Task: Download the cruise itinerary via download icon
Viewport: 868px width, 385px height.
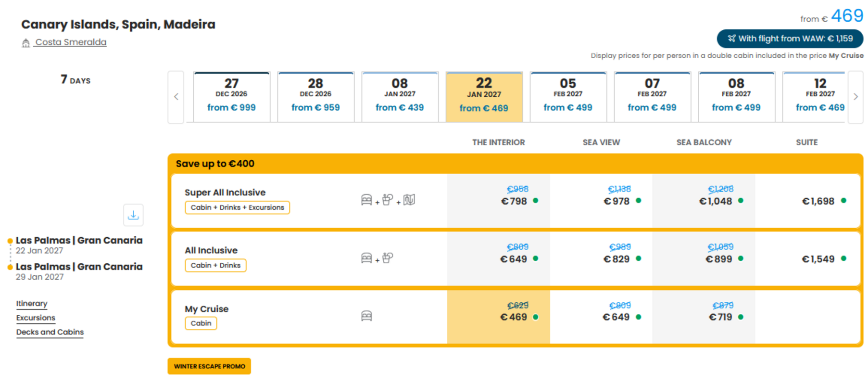Action: 133,215
